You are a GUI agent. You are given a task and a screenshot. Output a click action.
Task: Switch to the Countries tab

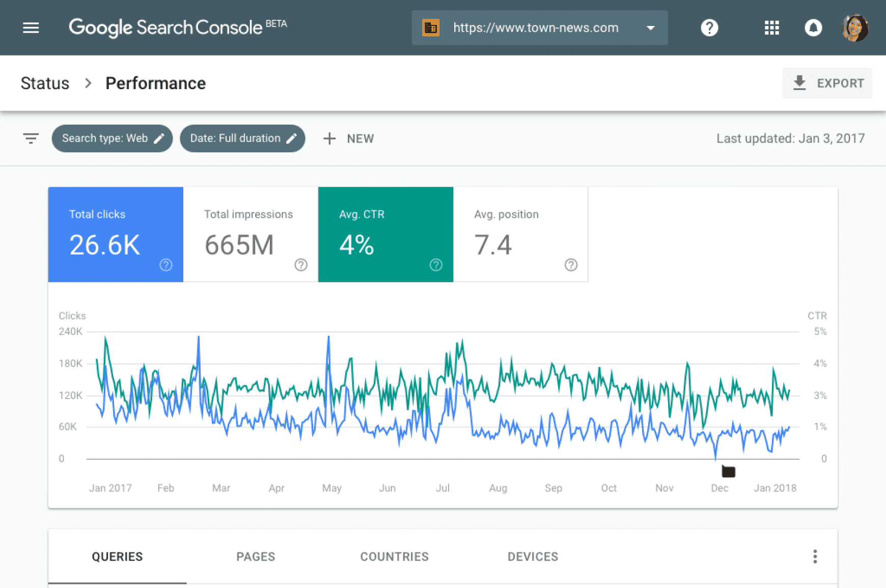(394, 556)
